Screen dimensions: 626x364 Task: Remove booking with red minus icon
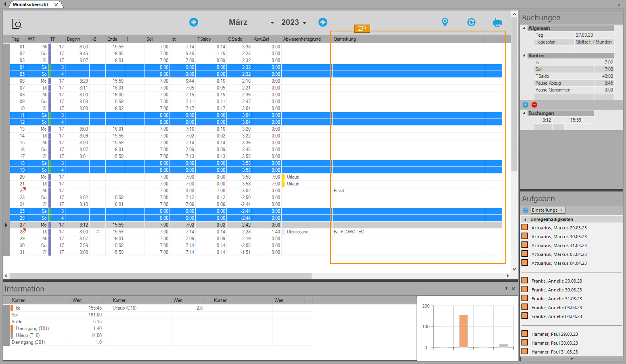[534, 105]
